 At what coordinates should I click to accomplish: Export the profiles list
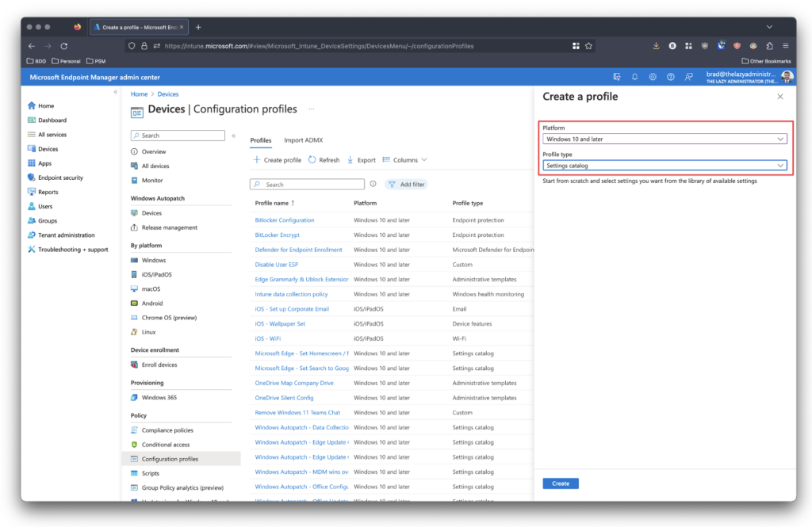[362, 160]
